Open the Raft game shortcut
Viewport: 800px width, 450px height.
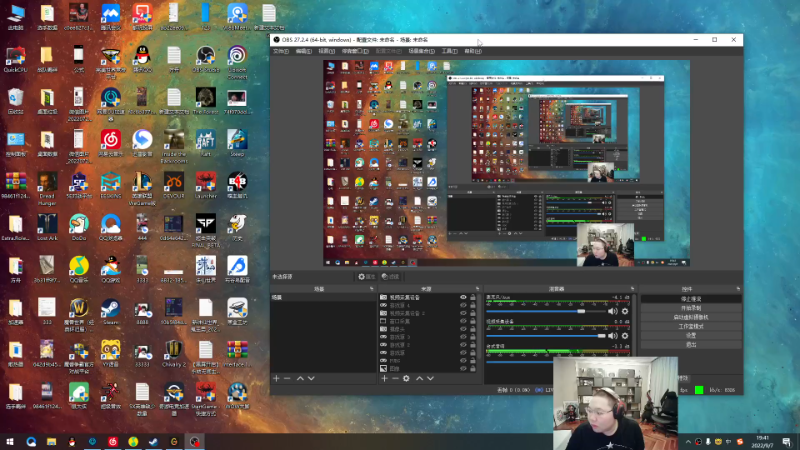(206, 144)
